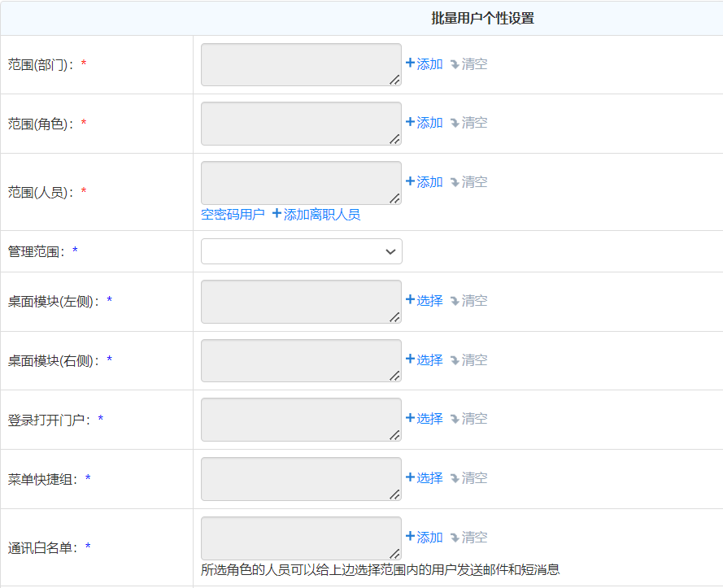Clear the 范围(人员) field with 清空
This screenshot has width=723, height=588.
pyautogui.click(x=468, y=182)
